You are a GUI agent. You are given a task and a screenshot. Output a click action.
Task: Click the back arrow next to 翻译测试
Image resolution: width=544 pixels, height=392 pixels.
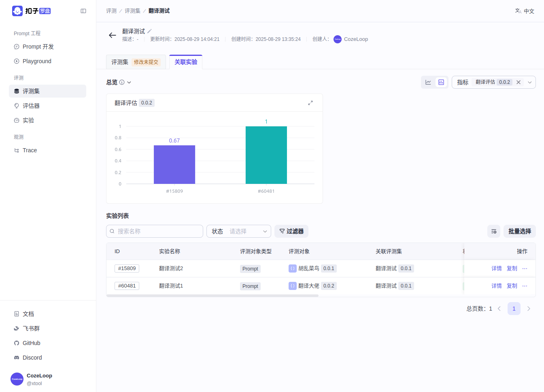(113, 35)
